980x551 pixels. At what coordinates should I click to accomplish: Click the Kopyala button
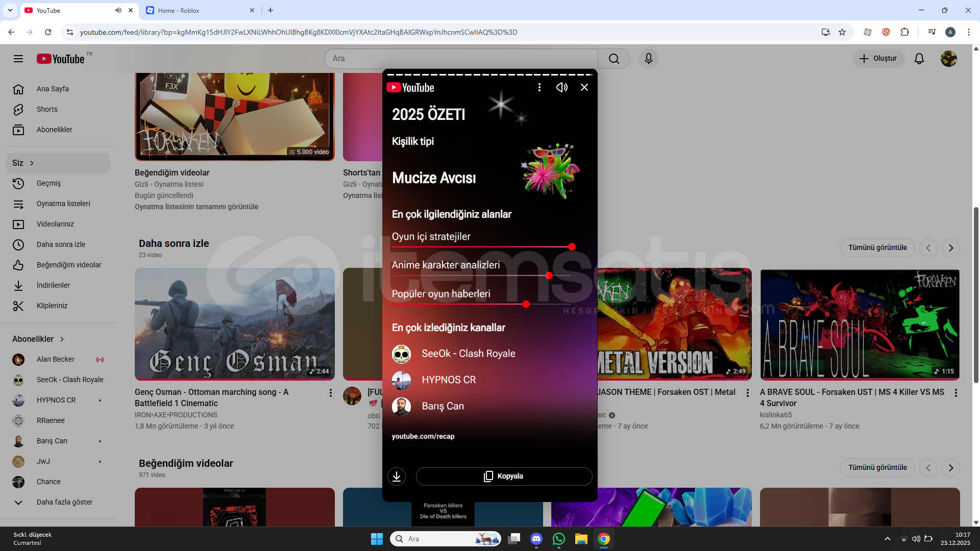coord(504,476)
